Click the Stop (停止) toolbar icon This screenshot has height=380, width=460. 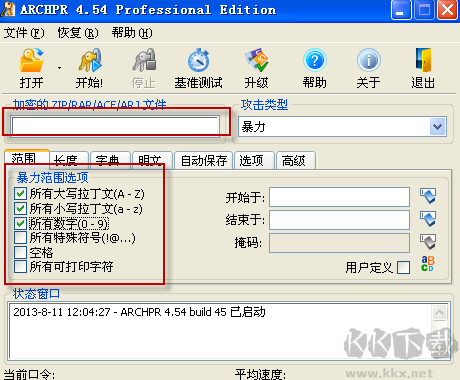tap(144, 60)
